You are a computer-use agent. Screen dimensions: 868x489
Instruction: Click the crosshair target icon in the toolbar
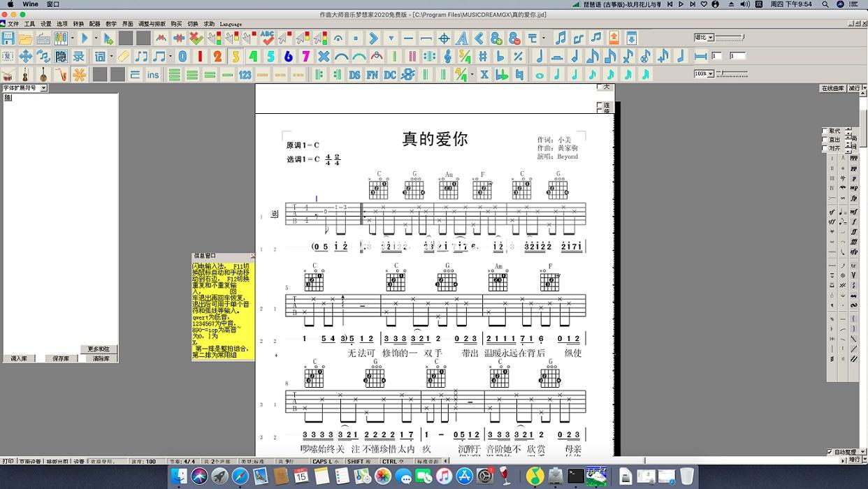(444, 38)
